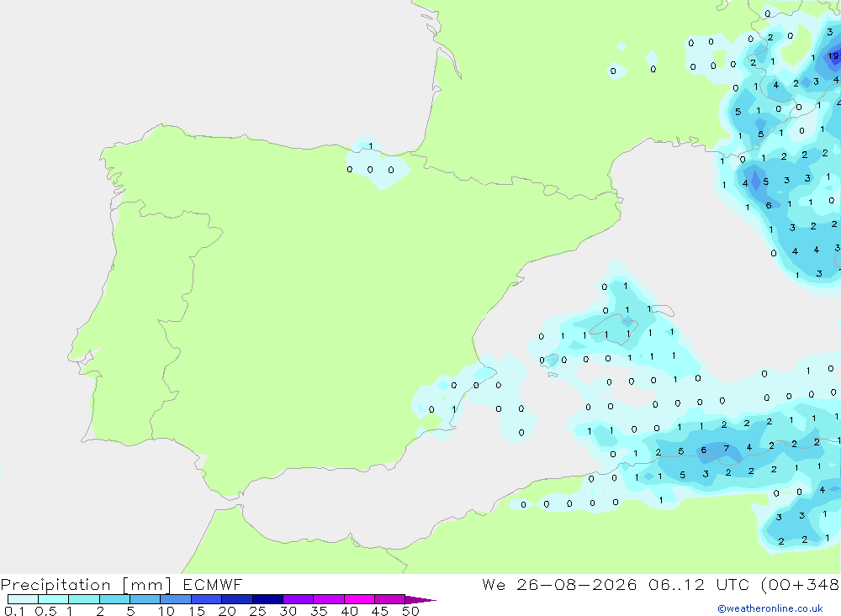This screenshot has height=616, width=841.
Task: Click the '19' precipitation value on map
Action: 833,55
